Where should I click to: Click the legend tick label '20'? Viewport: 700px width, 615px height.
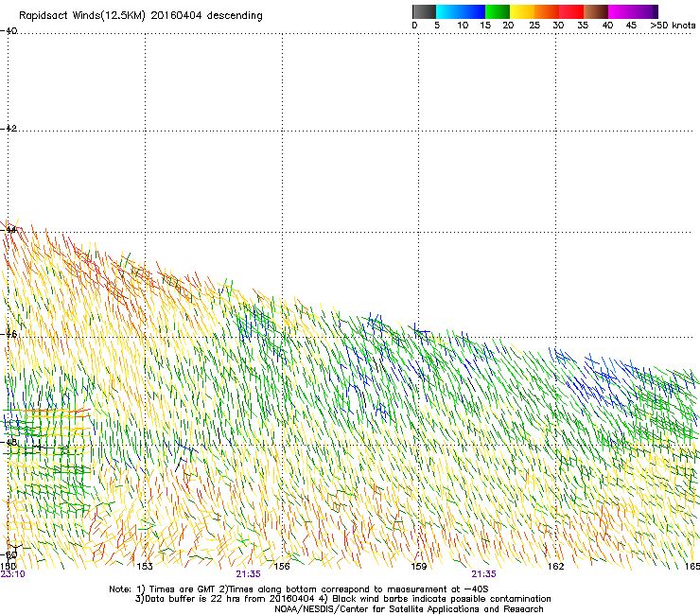coord(508,26)
